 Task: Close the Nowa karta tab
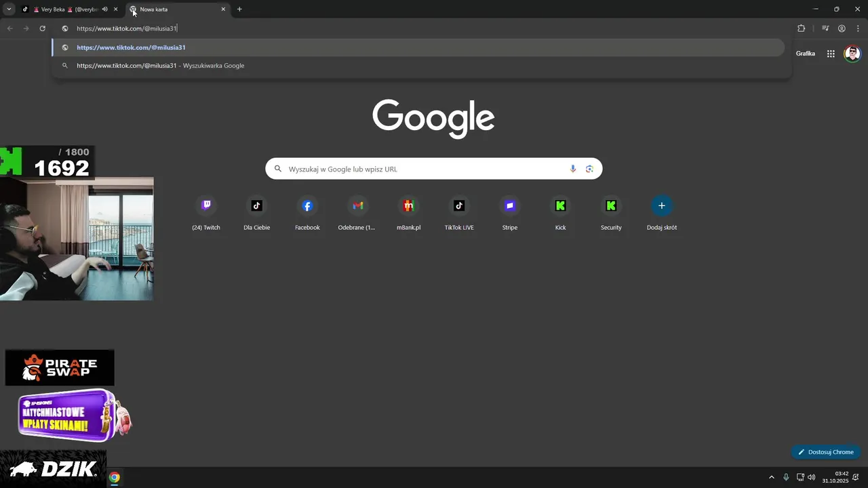click(223, 9)
